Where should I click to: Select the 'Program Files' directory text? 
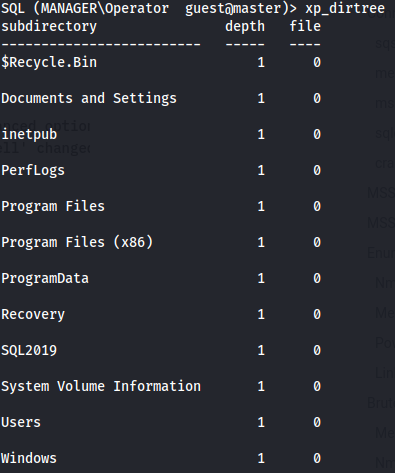53,206
